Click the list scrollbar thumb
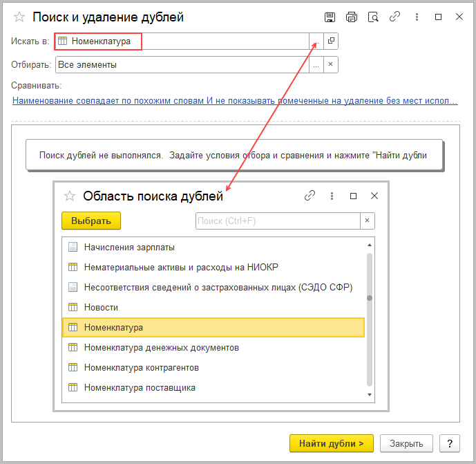Screen dimensions: 476x464 coord(370,298)
